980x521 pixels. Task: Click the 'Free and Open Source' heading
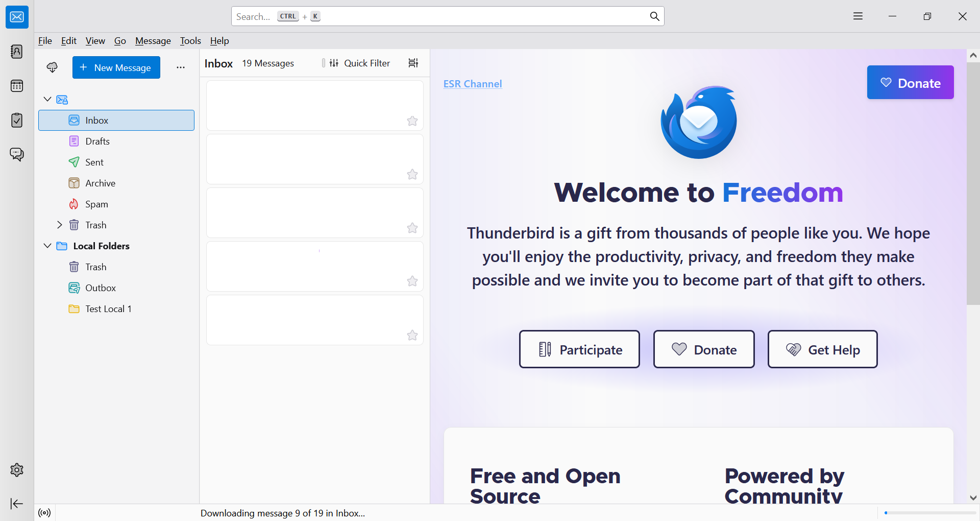pyautogui.click(x=545, y=486)
